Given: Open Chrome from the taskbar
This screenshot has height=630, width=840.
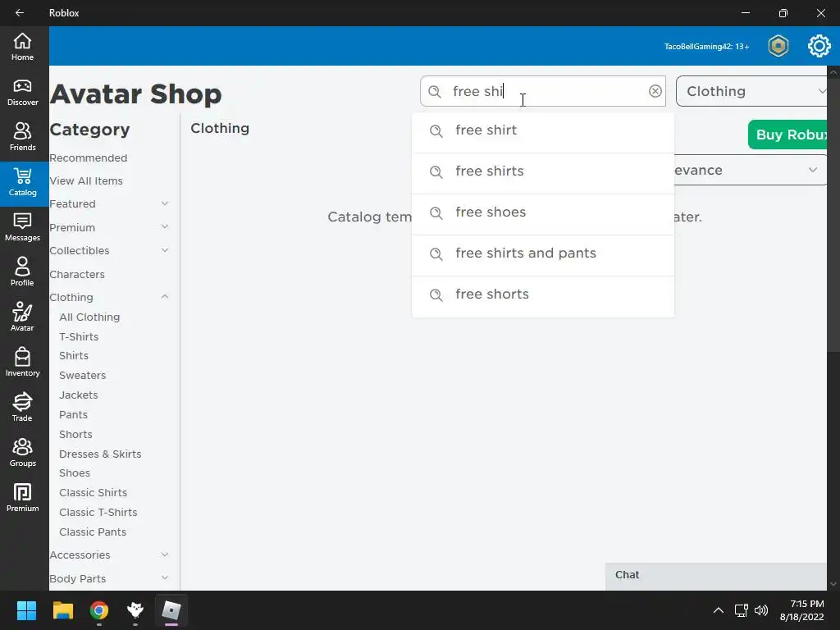Looking at the screenshot, I should tap(99, 610).
